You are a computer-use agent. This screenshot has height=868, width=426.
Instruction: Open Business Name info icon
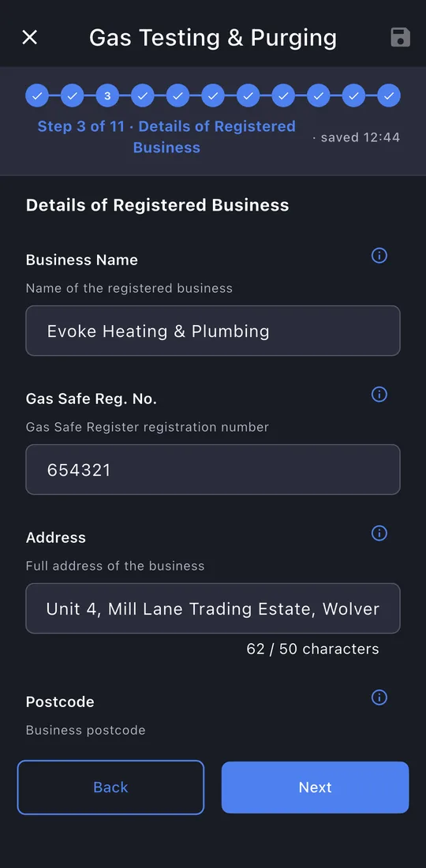coord(379,255)
